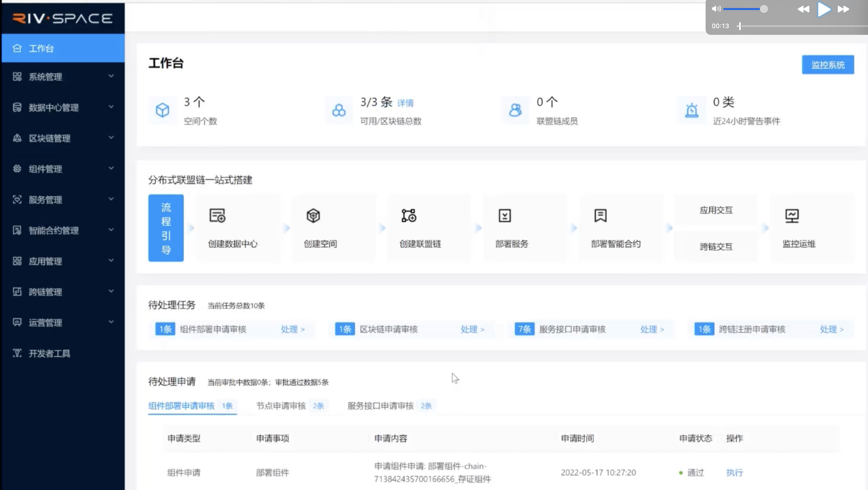
Task: Expand 组件管理 menu chevron
Action: pos(111,168)
